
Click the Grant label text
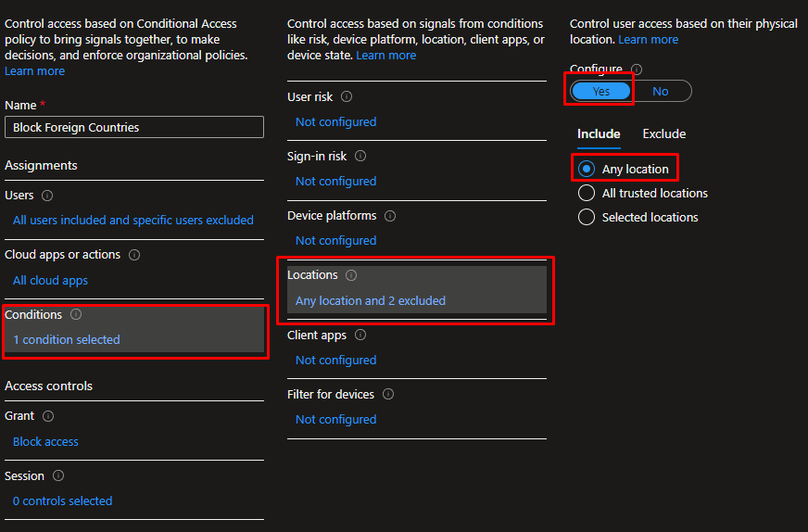click(19, 416)
